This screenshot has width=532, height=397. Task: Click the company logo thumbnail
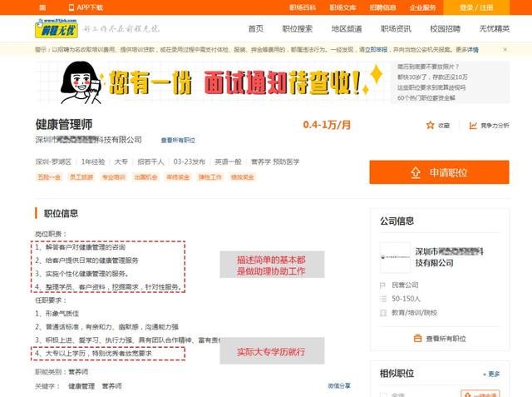[x=396, y=257]
